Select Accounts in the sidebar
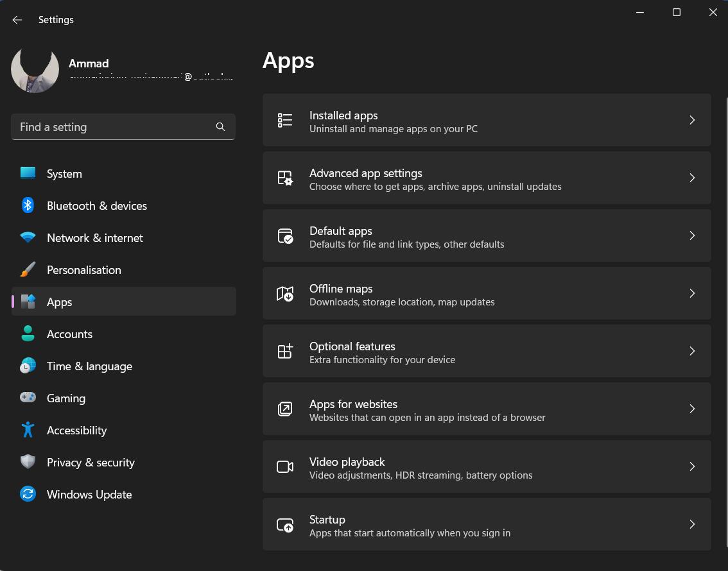Screen dimensions: 728x571 click(x=69, y=334)
